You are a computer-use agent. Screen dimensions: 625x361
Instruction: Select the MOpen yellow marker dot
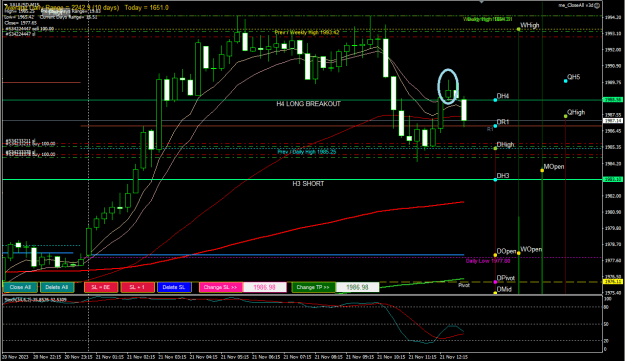click(542, 171)
